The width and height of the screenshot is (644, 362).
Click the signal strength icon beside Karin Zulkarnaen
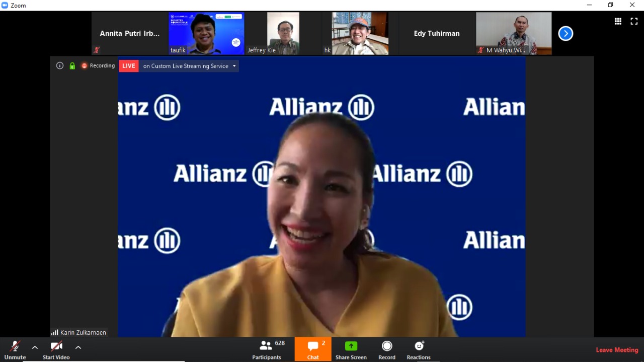point(54,333)
